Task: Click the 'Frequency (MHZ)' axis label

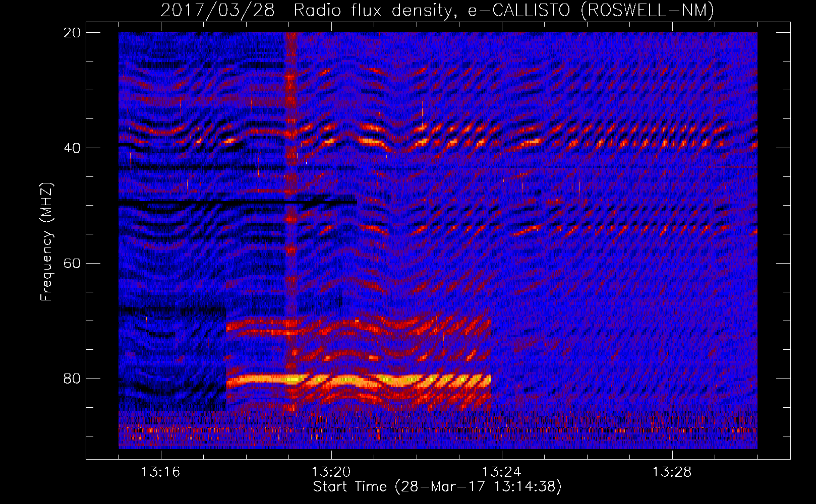Action: [x=46, y=242]
